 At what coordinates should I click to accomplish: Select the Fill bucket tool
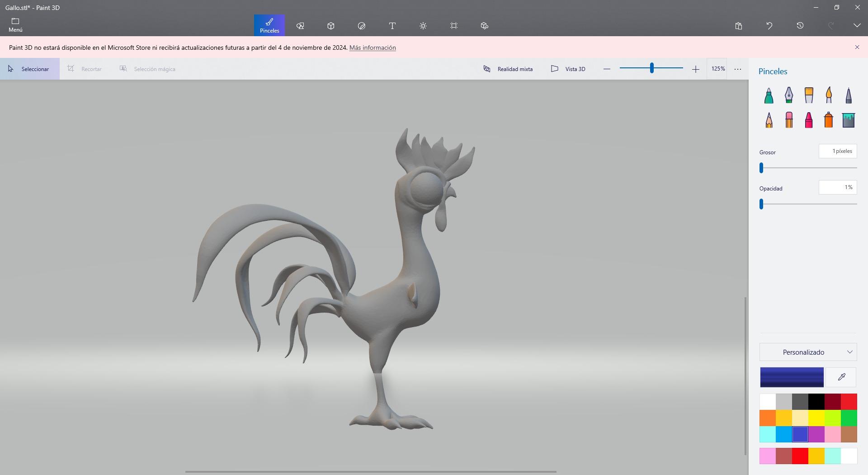pyautogui.click(x=849, y=120)
